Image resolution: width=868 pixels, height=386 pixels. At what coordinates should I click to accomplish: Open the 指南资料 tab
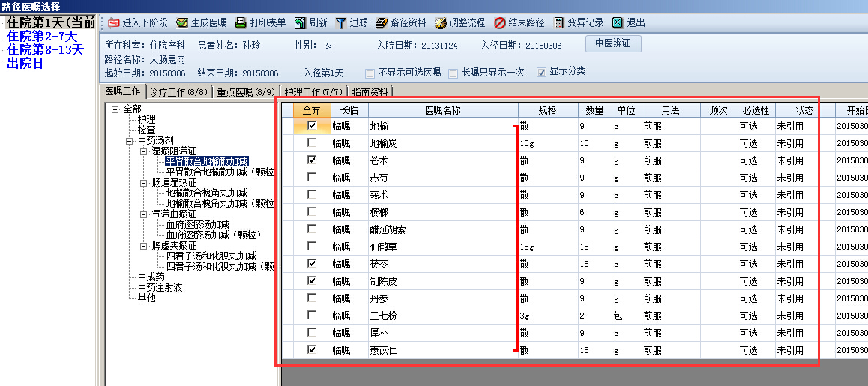[370, 92]
